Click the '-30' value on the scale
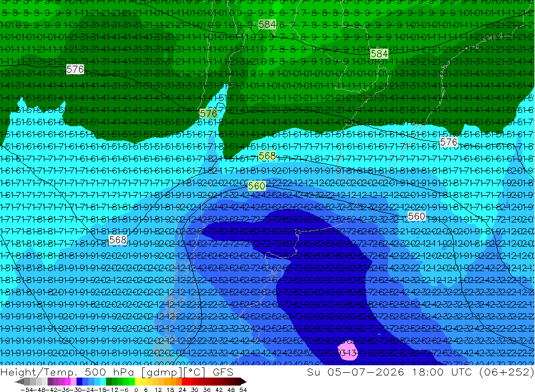Screen dimensions: 535x392 [x=75, y=390]
